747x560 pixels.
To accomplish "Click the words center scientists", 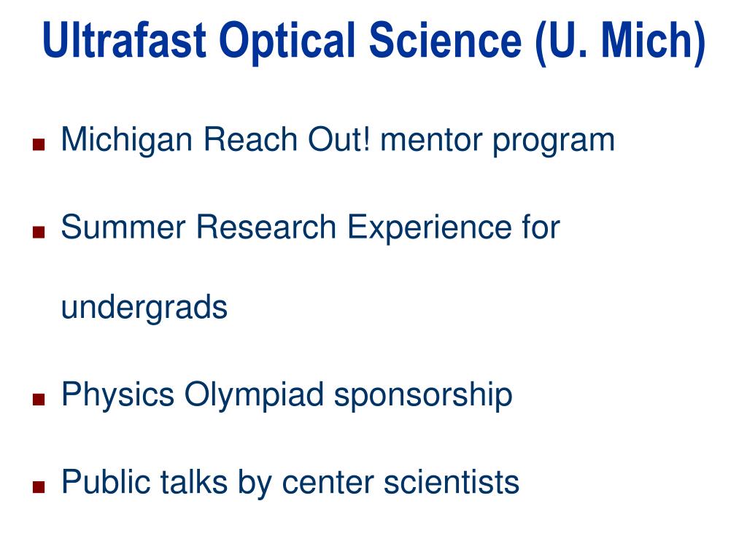I will pos(400,483).
